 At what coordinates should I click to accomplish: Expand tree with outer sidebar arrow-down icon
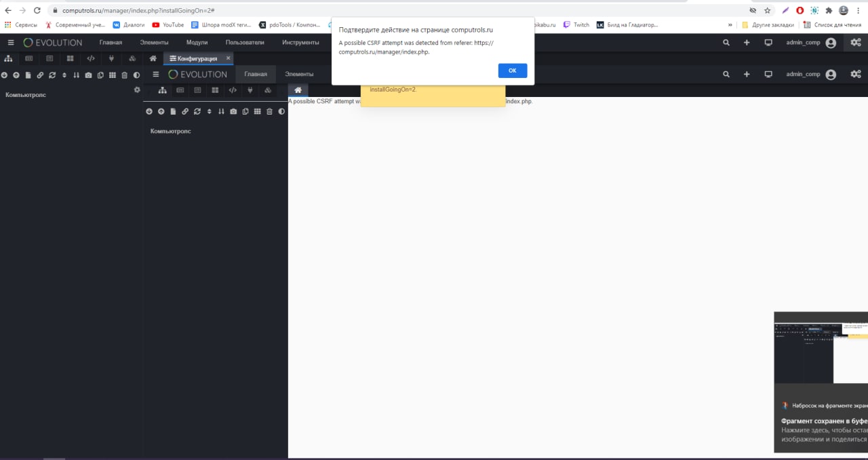5,75
